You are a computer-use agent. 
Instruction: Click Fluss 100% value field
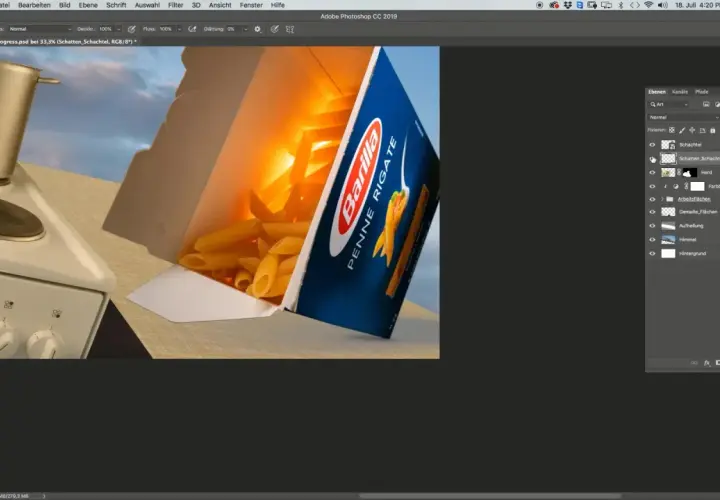tap(166, 29)
